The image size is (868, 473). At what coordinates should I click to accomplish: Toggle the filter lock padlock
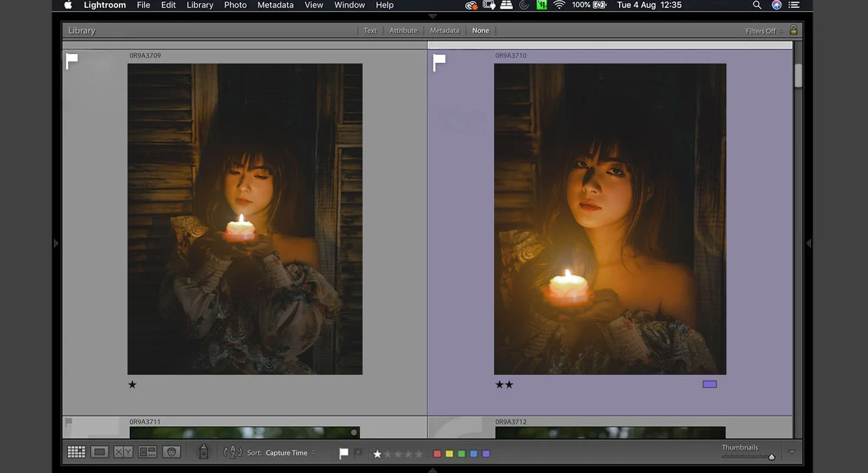(x=793, y=30)
